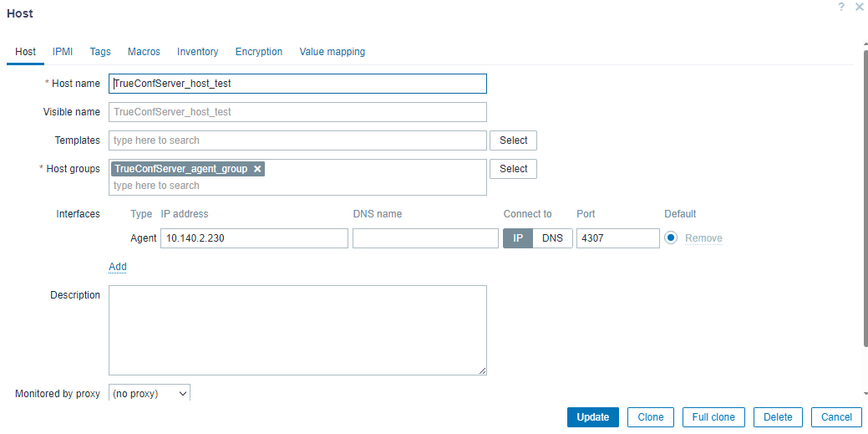
Task: Open the Encryption tab
Action: pyautogui.click(x=258, y=52)
